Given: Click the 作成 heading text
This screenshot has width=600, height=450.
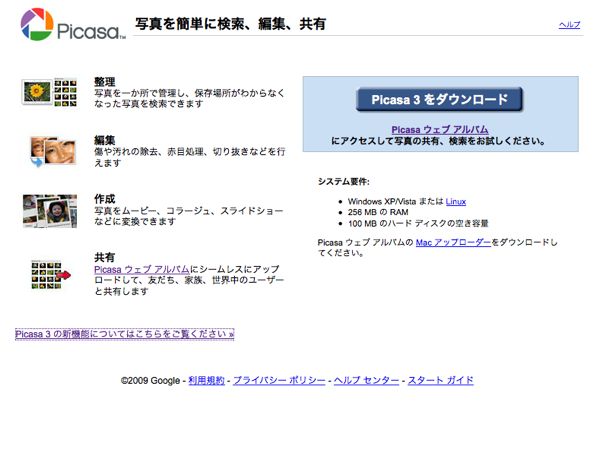Looking at the screenshot, I should coord(104,199).
